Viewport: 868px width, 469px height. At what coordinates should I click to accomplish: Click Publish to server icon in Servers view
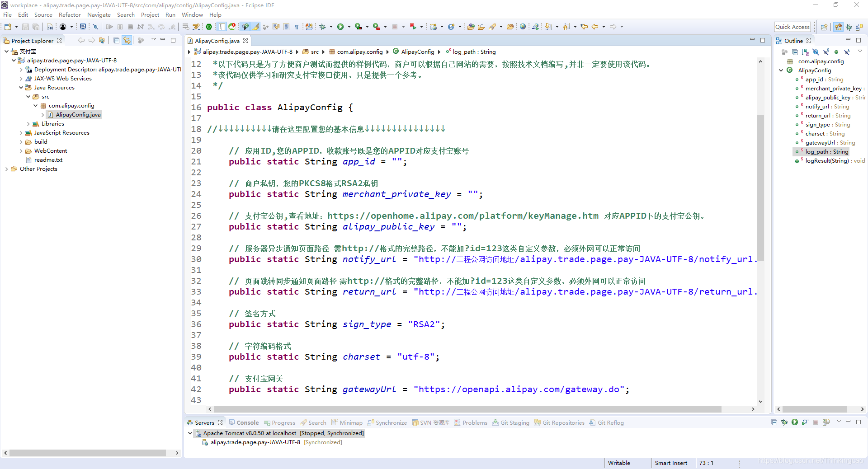pyautogui.click(x=826, y=422)
